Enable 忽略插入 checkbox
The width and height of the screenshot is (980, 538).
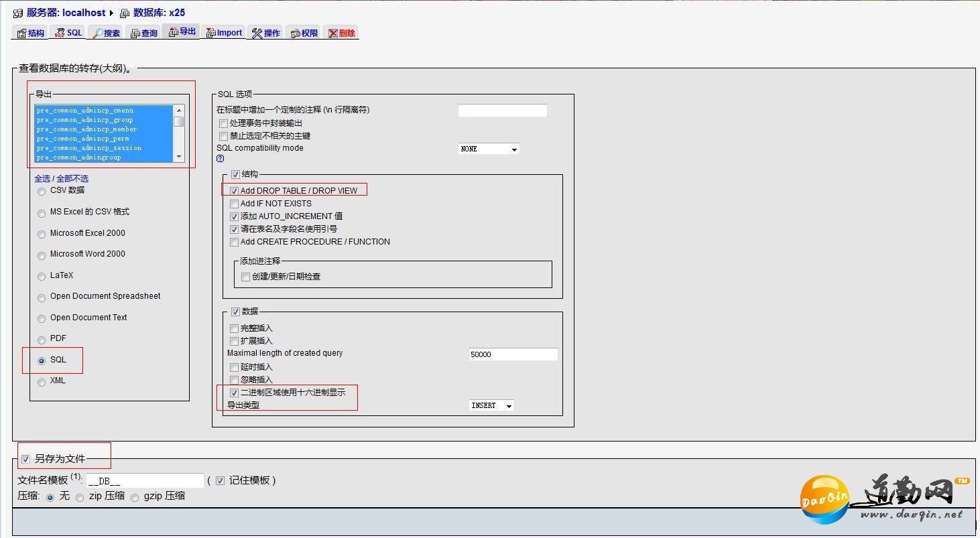(x=234, y=380)
